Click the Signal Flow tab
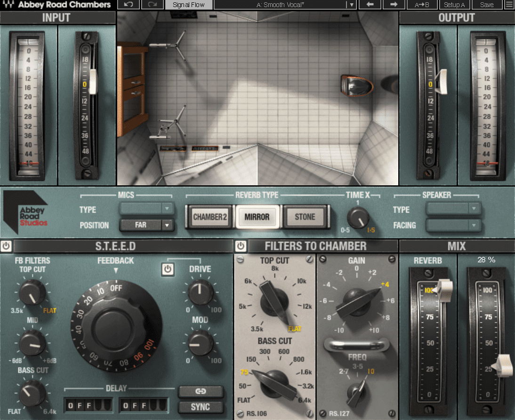515x420 pixels. coord(188,5)
